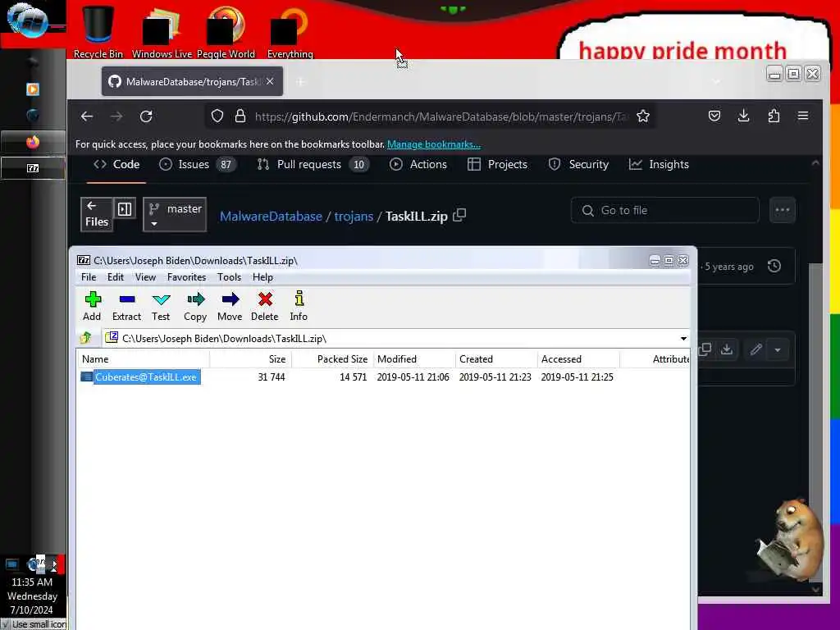Click the MalwareDatabase breadcrumb link
The image size is (840, 630).
271,217
